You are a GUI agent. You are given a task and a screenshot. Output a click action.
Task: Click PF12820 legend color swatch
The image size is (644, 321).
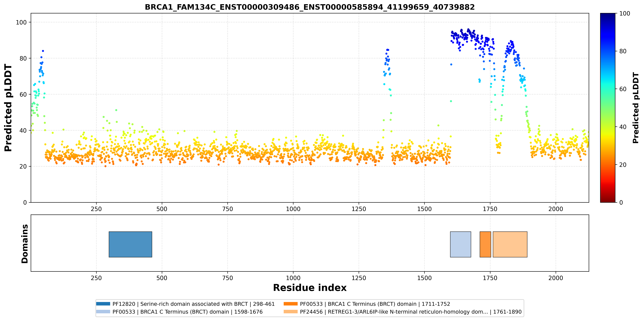[103, 304]
